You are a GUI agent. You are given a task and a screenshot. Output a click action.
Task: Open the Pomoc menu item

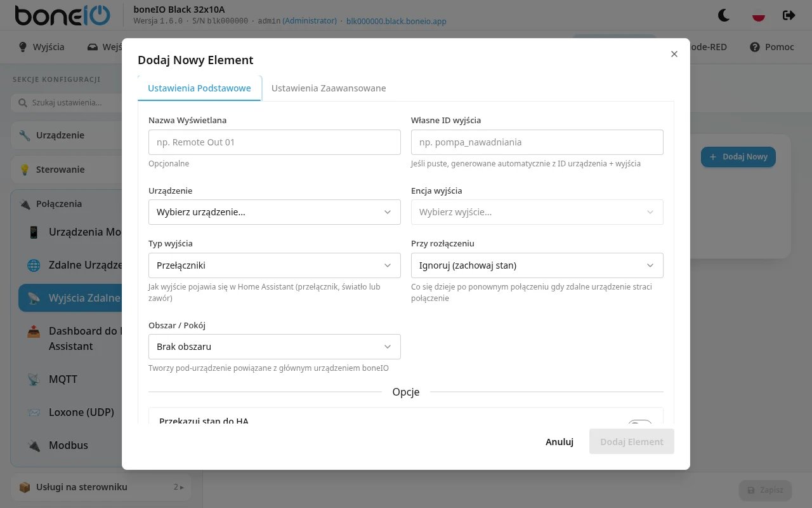tap(772, 47)
